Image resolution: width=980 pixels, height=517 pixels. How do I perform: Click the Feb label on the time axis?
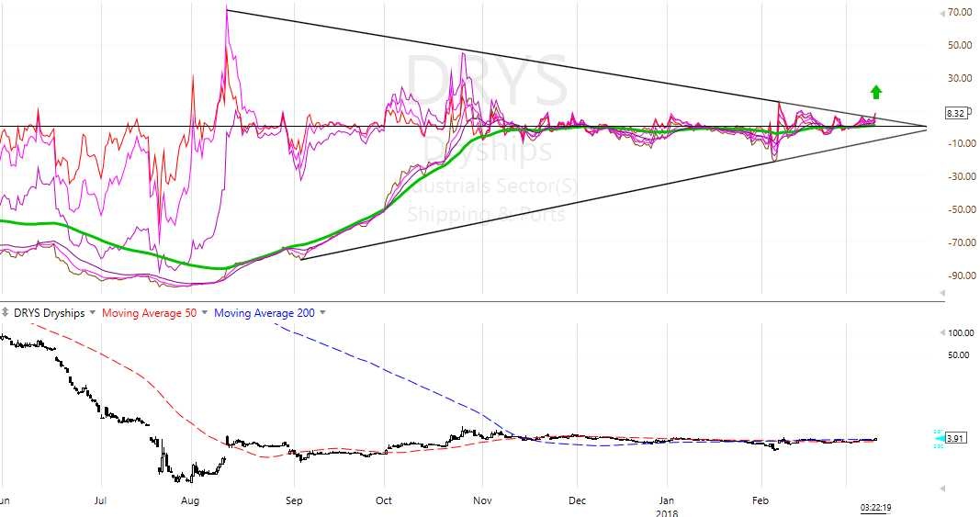(x=760, y=501)
